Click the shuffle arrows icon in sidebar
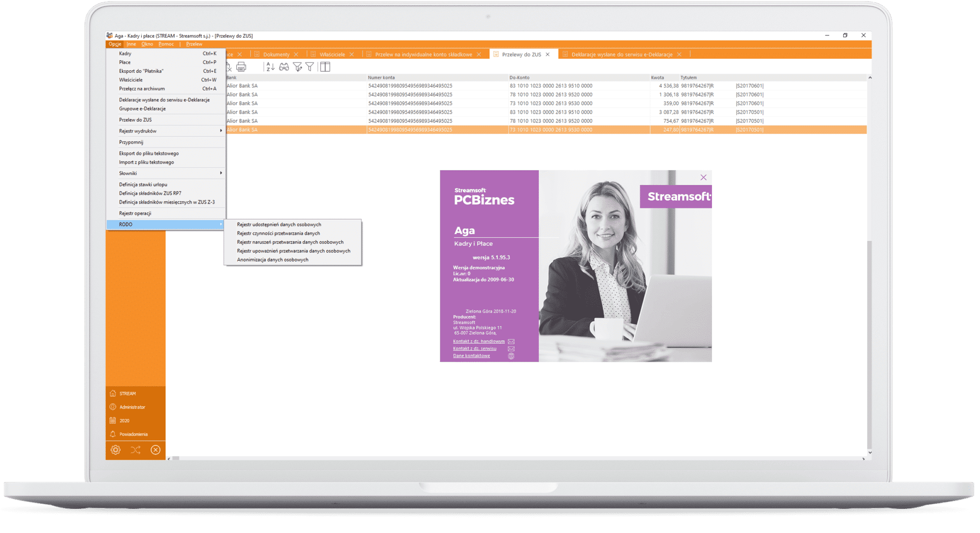 [x=135, y=450]
